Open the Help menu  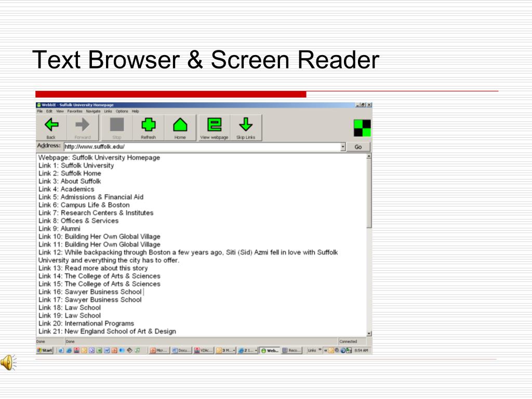[136, 111]
